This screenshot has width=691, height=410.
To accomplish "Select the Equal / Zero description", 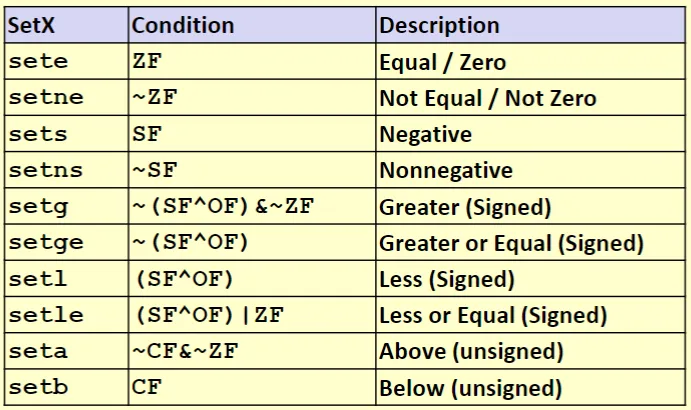I will tap(442, 62).
